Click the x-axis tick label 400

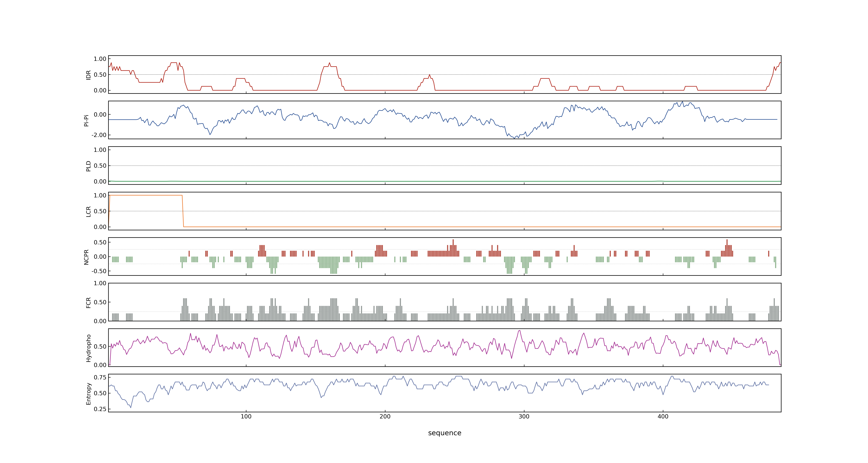pos(663,416)
